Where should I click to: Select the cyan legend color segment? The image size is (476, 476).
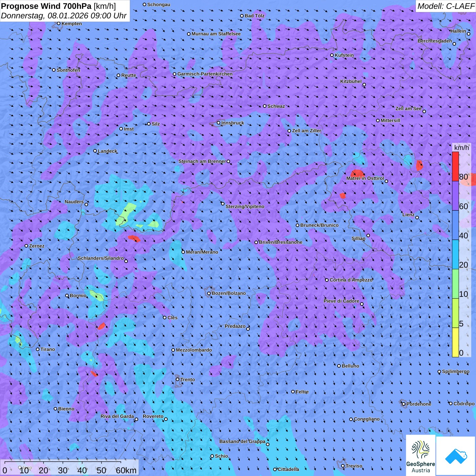[x=455, y=254]
